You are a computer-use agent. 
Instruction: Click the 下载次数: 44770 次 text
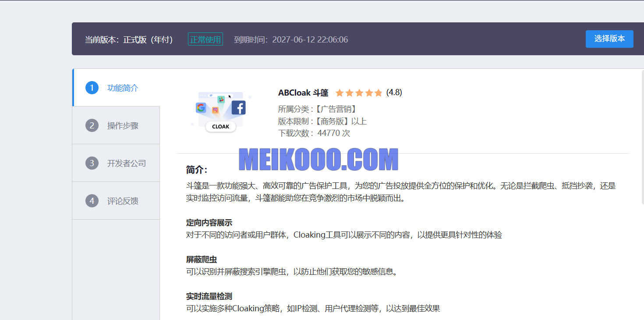tap(314, 133)
